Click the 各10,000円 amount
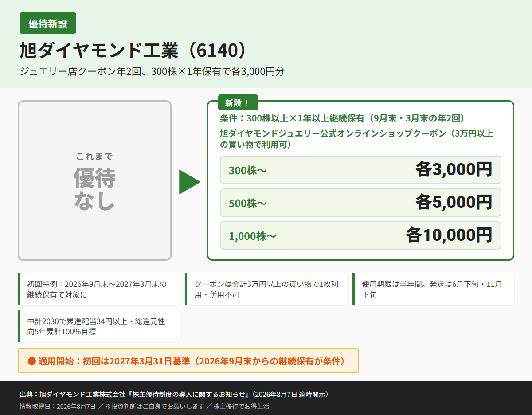Image resolution: width=532 pixels, height=415 pixels. [449, 235]
